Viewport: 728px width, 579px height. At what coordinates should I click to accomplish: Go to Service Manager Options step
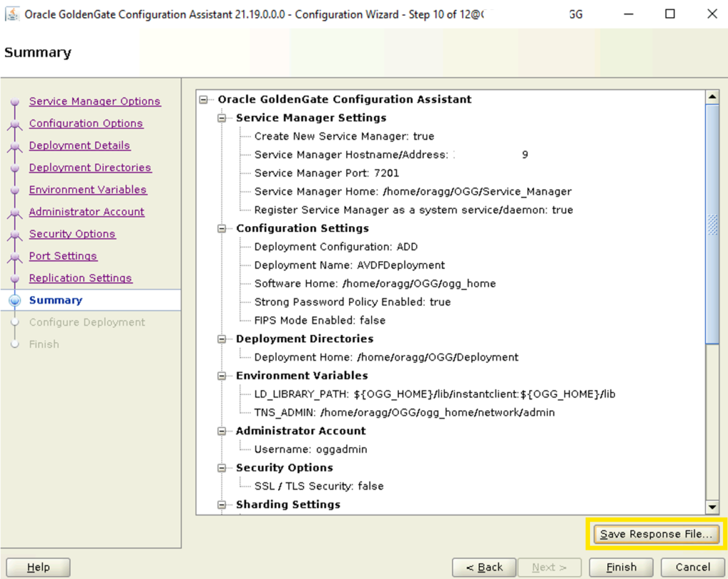coord(95,101)
